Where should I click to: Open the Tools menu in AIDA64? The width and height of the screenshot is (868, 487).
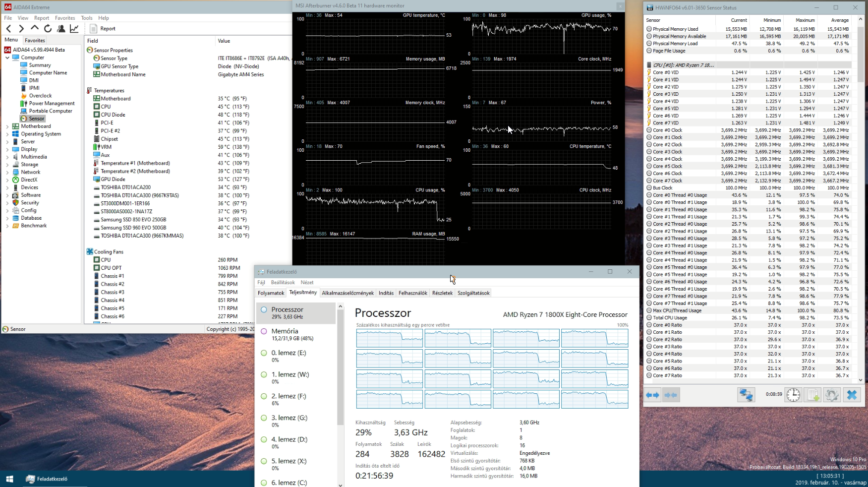click(86, 18)
